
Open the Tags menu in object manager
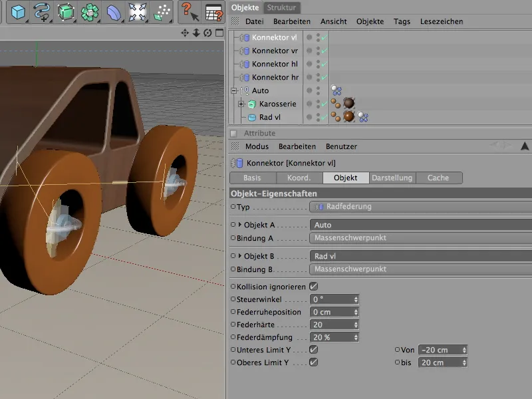pos(402,21)
